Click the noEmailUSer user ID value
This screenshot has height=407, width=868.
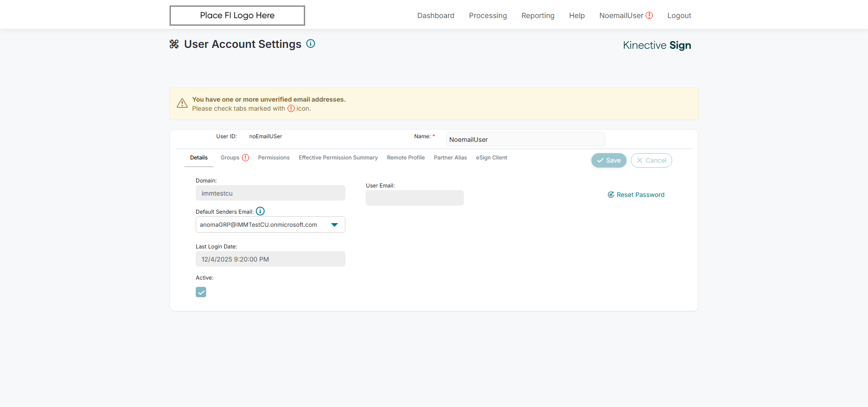click(x=265, y=136)
